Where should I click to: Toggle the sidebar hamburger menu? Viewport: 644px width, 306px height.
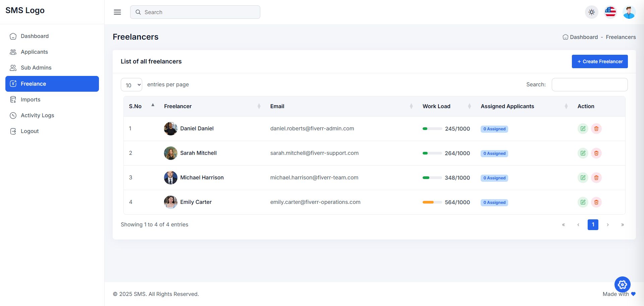117,12
